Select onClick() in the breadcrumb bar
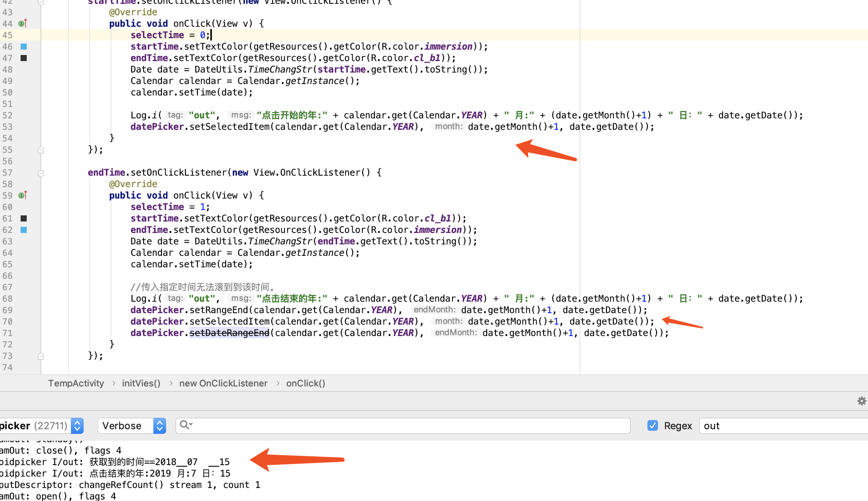 (306, 383)
